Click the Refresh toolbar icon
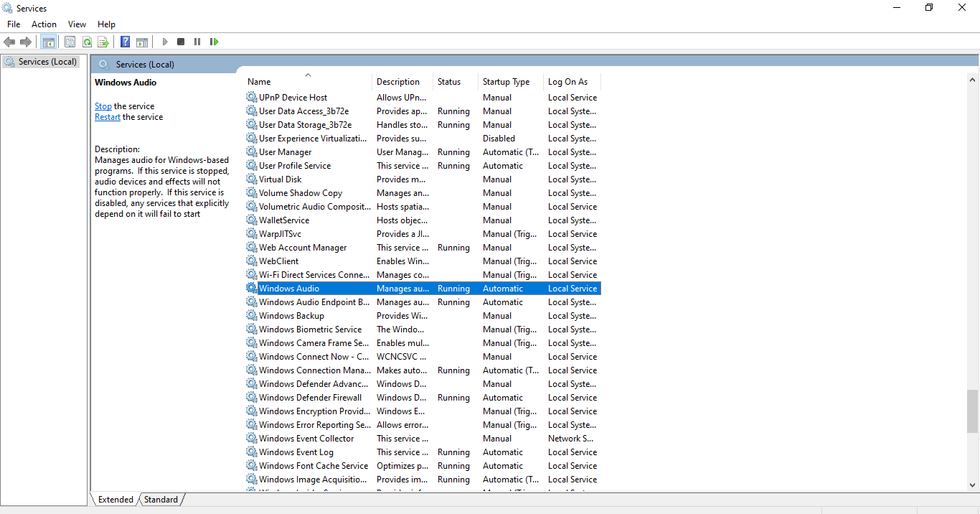The width and height of the screenshot is (980, 514). (x=87, y=42)
